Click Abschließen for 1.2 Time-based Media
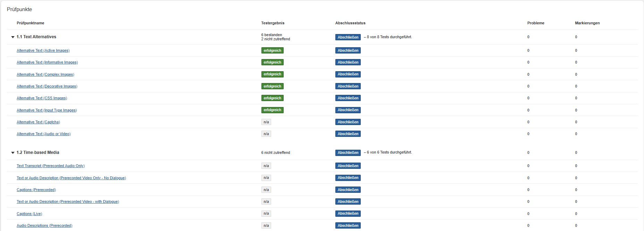The width and height of the screenshot is (644, 231). click(348, 153)
